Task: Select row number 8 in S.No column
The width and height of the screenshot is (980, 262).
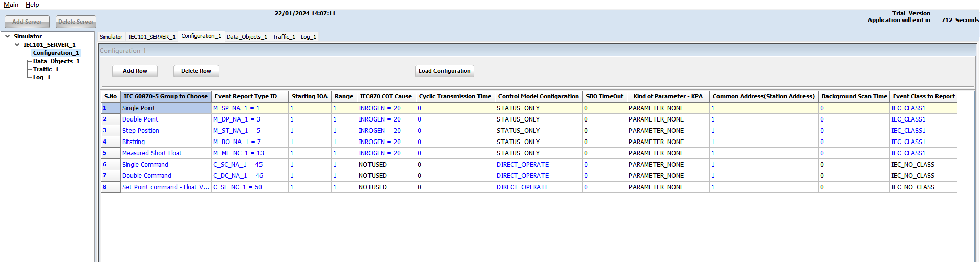Action: (111, 187)
